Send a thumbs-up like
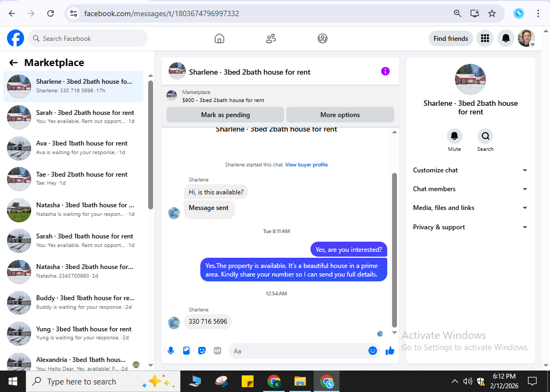Viewport: 550px width, 392px height. pos(390,351)
